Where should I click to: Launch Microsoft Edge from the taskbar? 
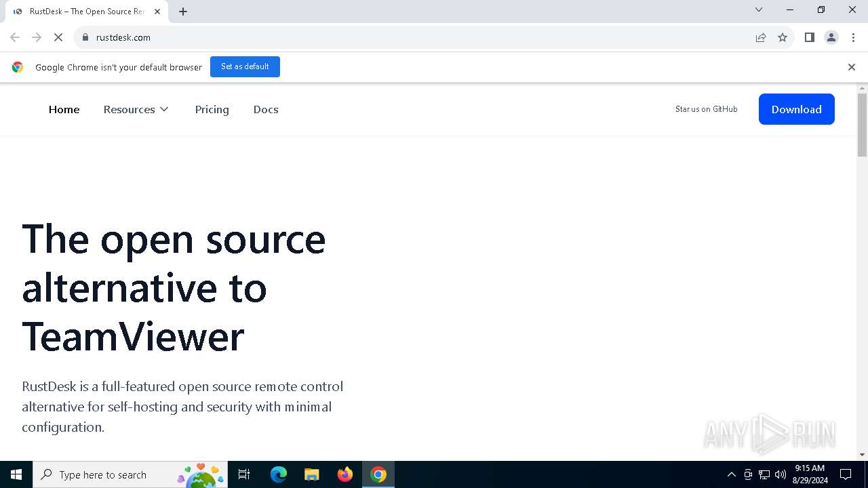[279, 474]
